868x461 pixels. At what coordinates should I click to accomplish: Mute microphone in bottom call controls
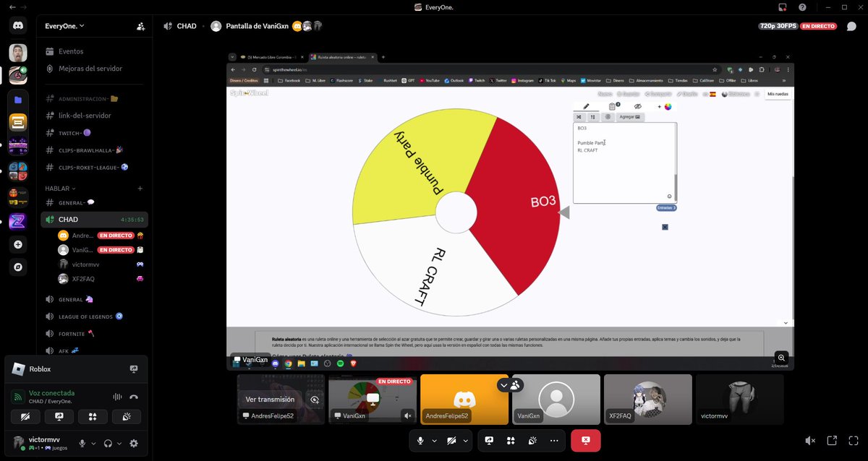coord(420,440)
